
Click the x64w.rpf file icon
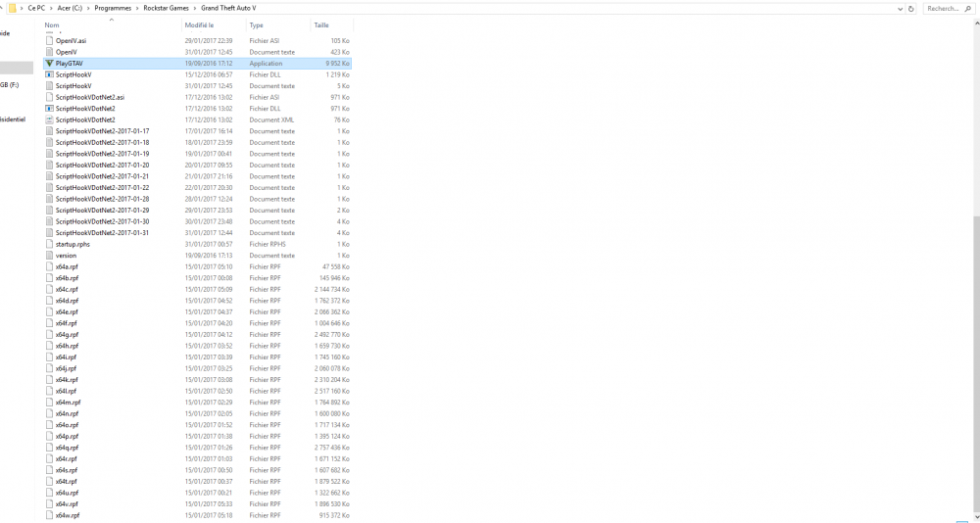[x=49, y=515]
